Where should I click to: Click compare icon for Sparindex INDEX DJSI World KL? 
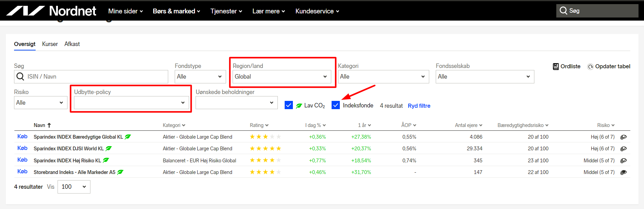coord(624,149)
